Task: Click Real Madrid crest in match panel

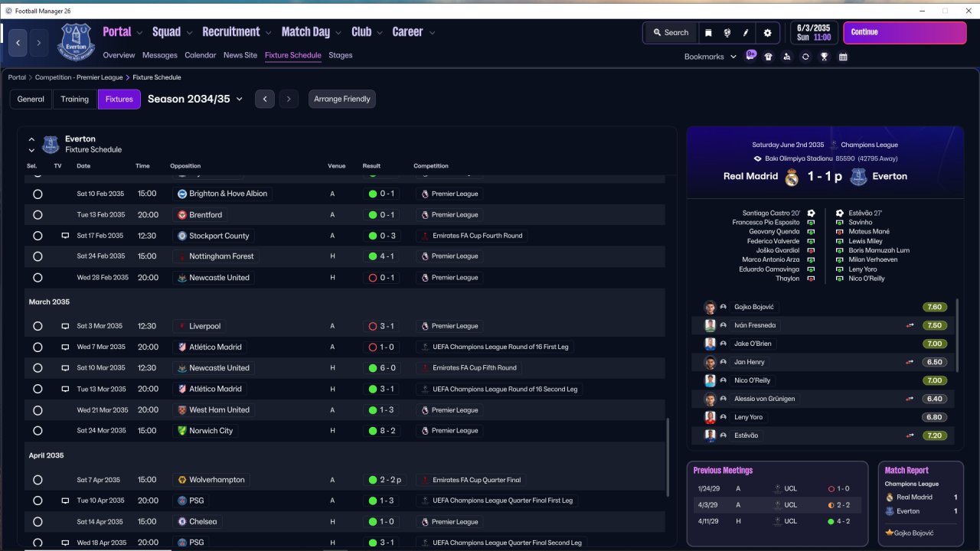Action: [792, 177]
